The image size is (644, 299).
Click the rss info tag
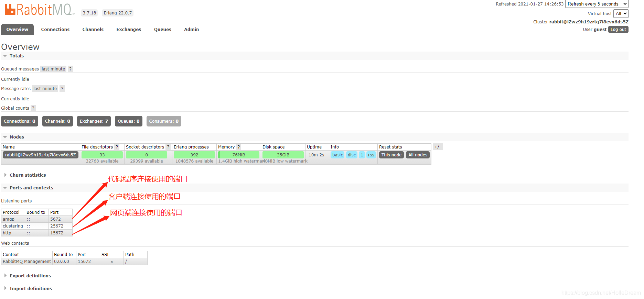371,155
